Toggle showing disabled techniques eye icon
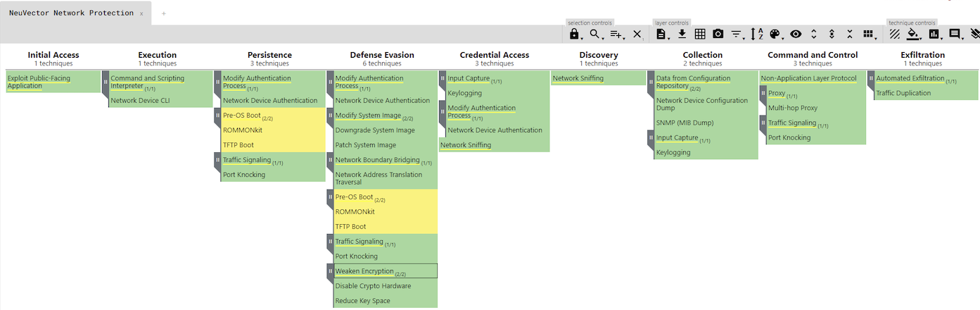Image resolution: width=980 pixels, height=310 pixels. (x=796, y=34)
